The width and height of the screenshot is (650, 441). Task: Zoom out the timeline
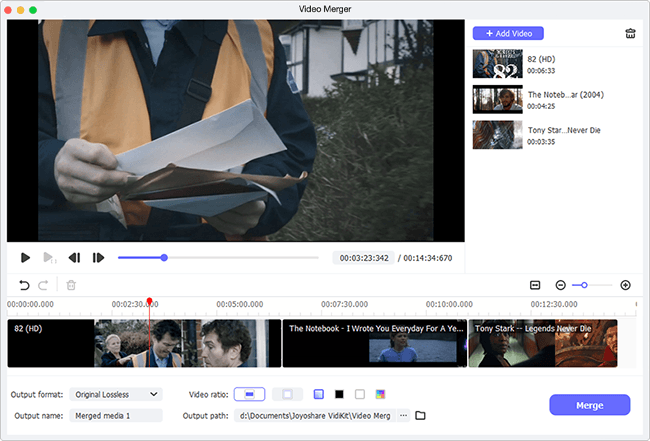tap(560, 285)
